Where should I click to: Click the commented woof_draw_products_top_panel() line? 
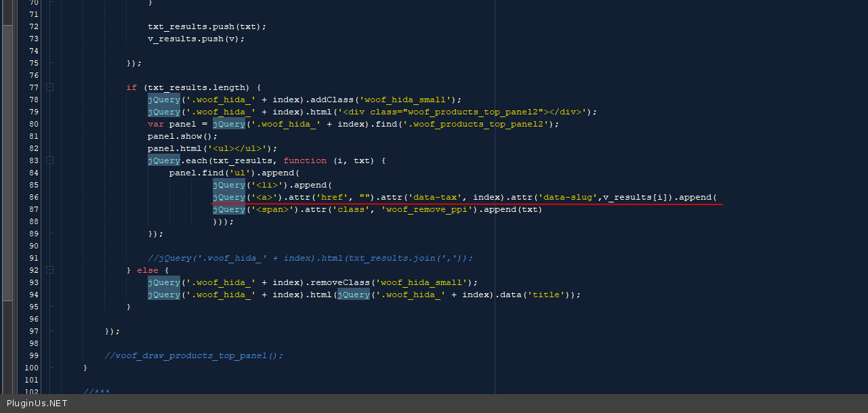click(x=194, y=355)
